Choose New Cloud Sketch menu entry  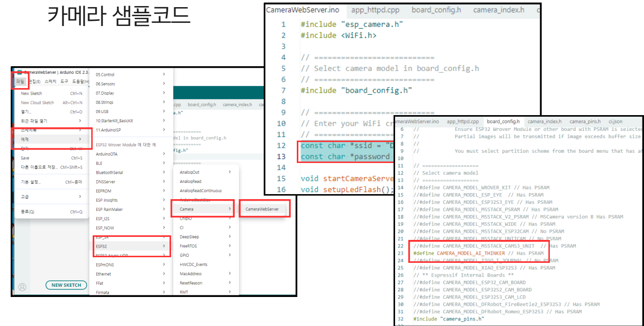[51, 103]
